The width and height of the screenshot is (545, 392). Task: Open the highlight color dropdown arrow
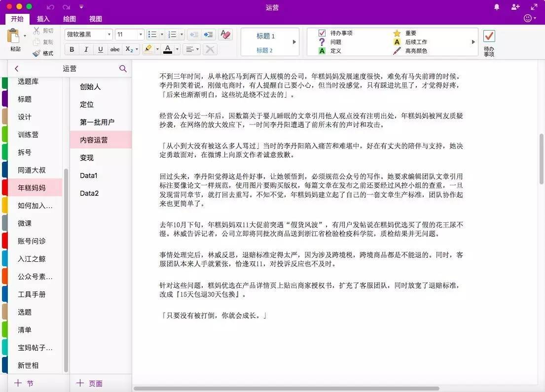click(157, 49)
